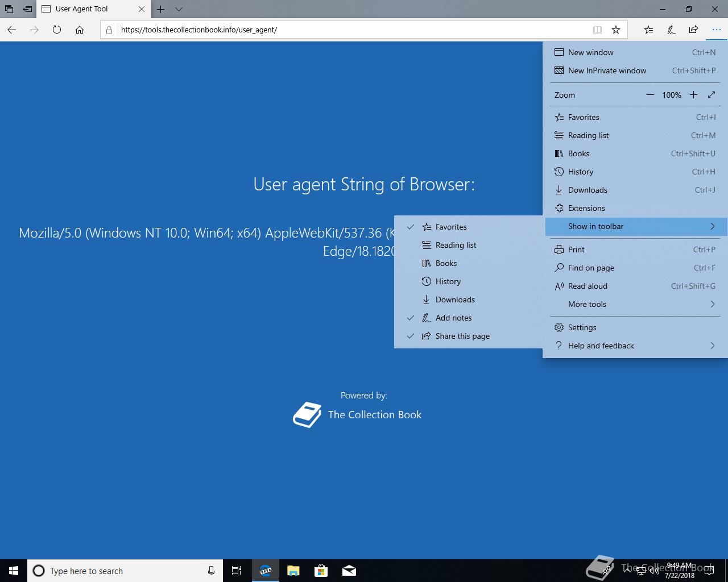This screenshot has width=728, height=582.
Task: Open Favorites in the main menu
Action: click(635, 117)
